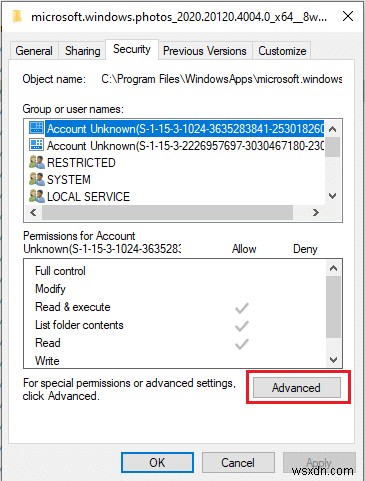365x481 pixels.
Task: Click up arrow of user list scrollbar
Action: click(333, 129)
